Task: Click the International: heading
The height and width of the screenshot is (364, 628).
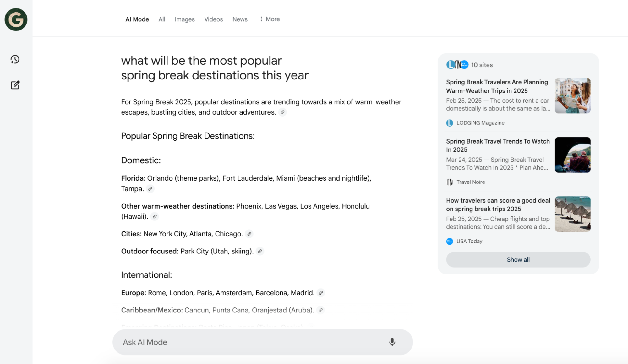Action: [146, 275]
